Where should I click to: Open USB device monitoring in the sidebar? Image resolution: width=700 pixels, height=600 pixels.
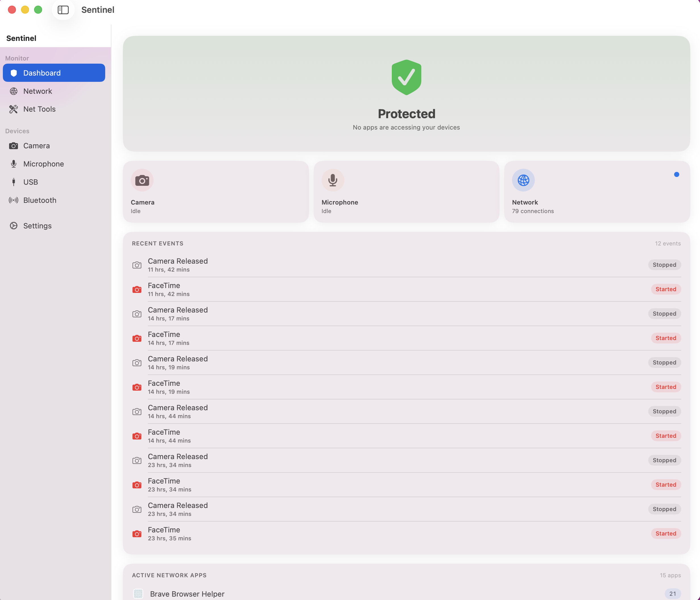coord(30,182)
